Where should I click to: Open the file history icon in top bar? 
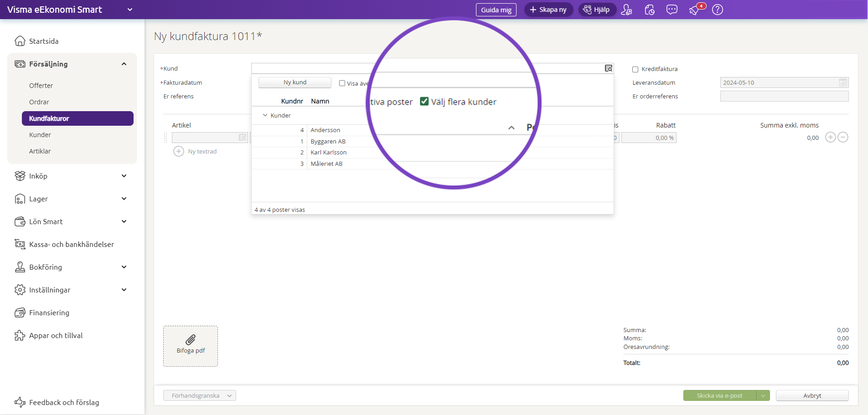650,10
